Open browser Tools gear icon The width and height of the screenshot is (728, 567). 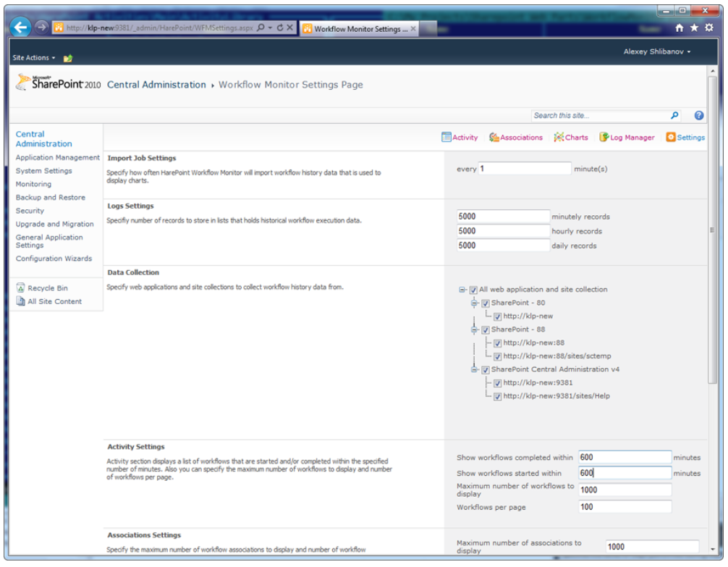click(x=709, y=28)
